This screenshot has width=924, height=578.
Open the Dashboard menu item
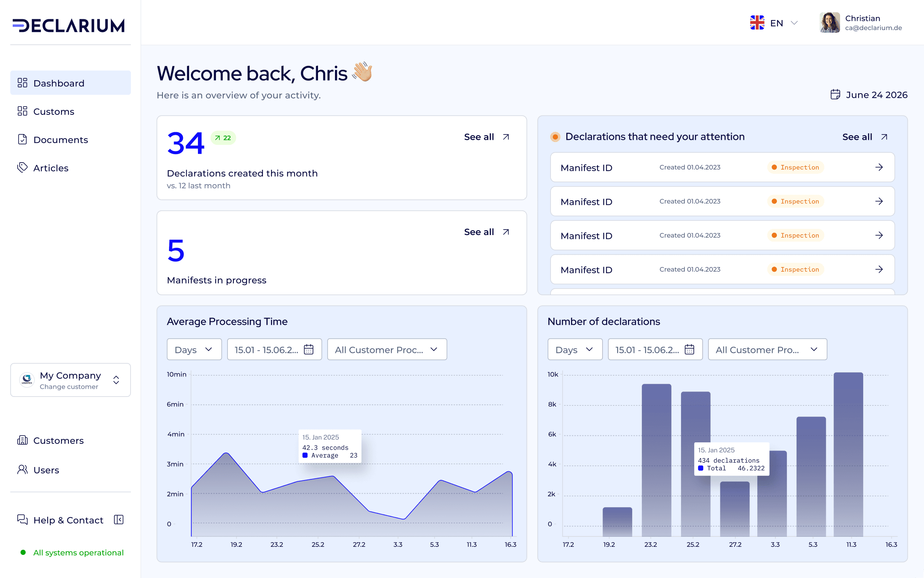click(70, 83)
